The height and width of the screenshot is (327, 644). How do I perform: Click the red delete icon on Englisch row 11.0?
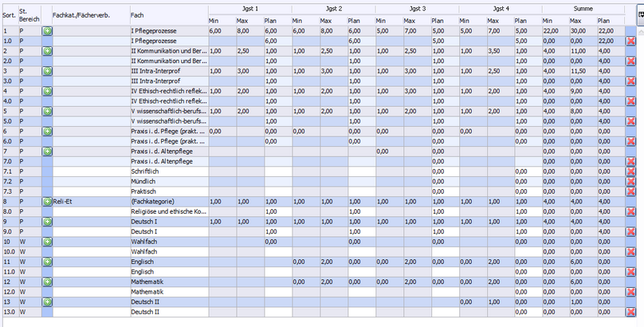(631, 272)
